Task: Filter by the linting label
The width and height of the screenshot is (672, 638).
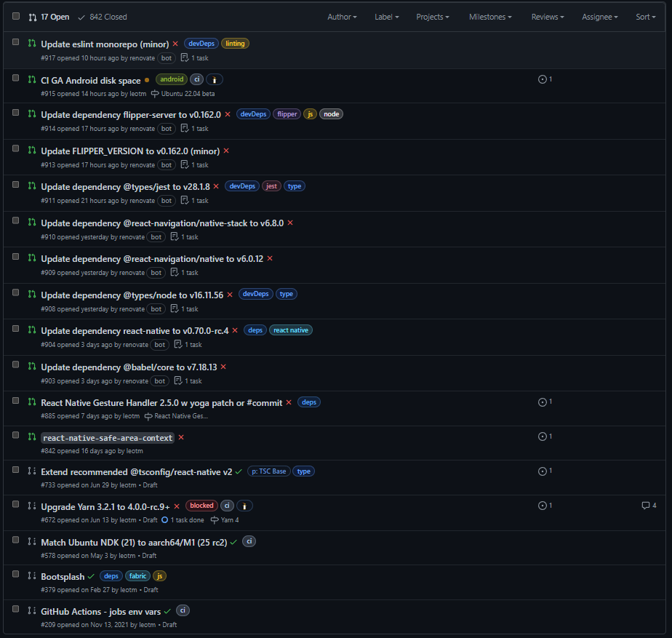Action: click(x=235, y=44)
